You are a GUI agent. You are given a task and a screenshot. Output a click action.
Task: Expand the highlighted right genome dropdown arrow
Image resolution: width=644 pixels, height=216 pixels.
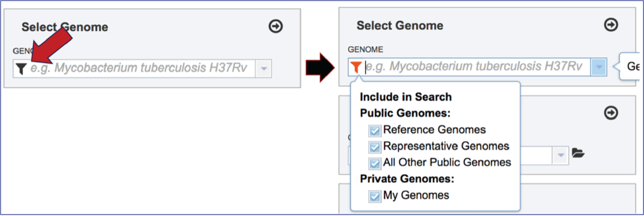click(599, 67)
